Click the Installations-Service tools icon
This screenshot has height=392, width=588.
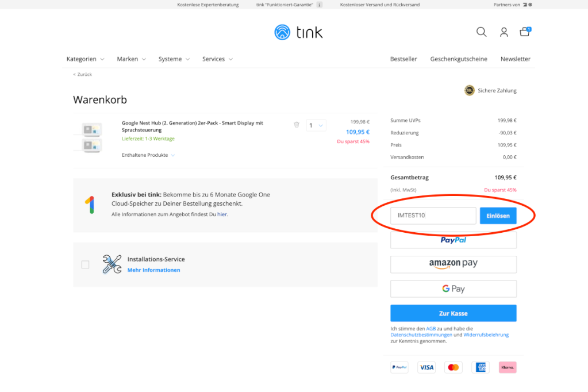pos(112,264)
